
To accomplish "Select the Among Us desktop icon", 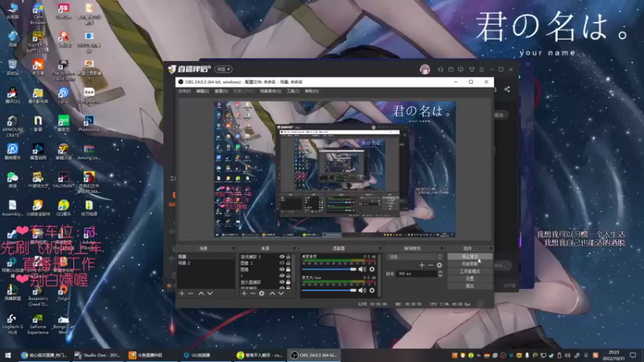I will 89,152.
